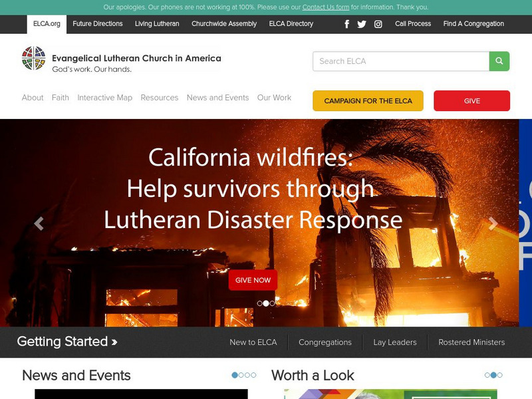Screen dimensions: 532x399
Task: Open the About menu
Action: coord(33,98)
